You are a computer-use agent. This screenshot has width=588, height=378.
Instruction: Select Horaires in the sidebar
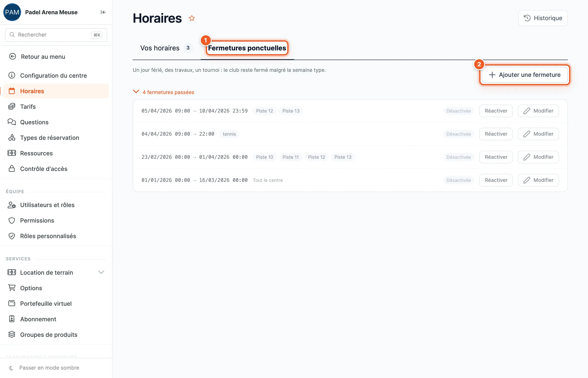(x=56, y=91)
